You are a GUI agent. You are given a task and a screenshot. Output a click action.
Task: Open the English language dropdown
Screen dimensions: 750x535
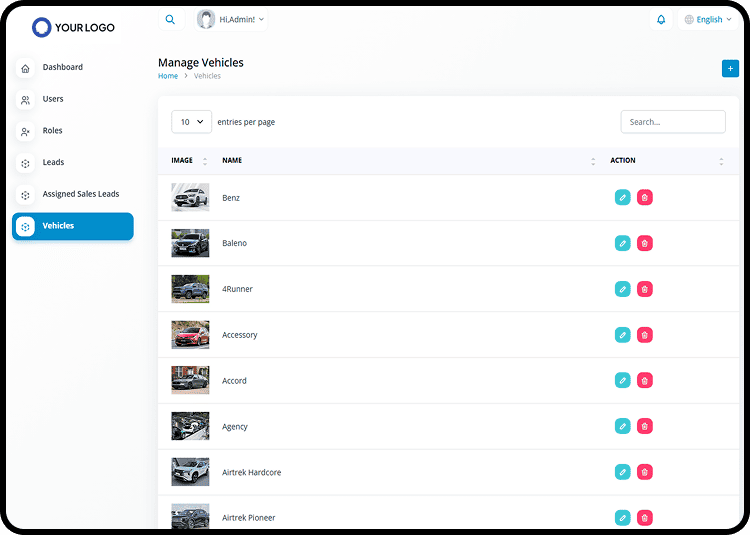(x=708, y=19)
